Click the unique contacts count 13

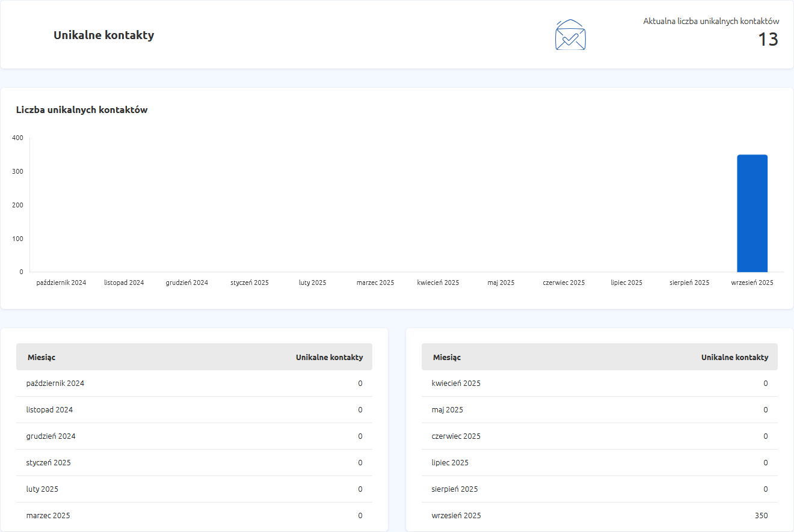[x=768, y=40]
